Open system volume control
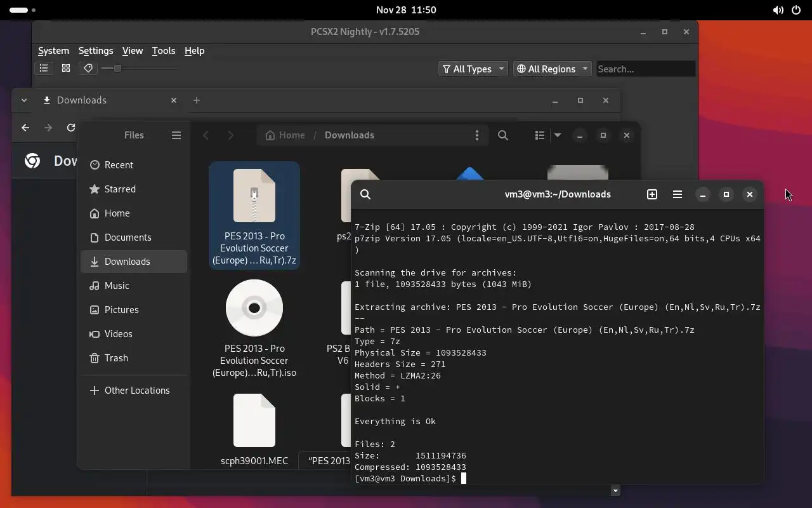 tap(778, 10)
